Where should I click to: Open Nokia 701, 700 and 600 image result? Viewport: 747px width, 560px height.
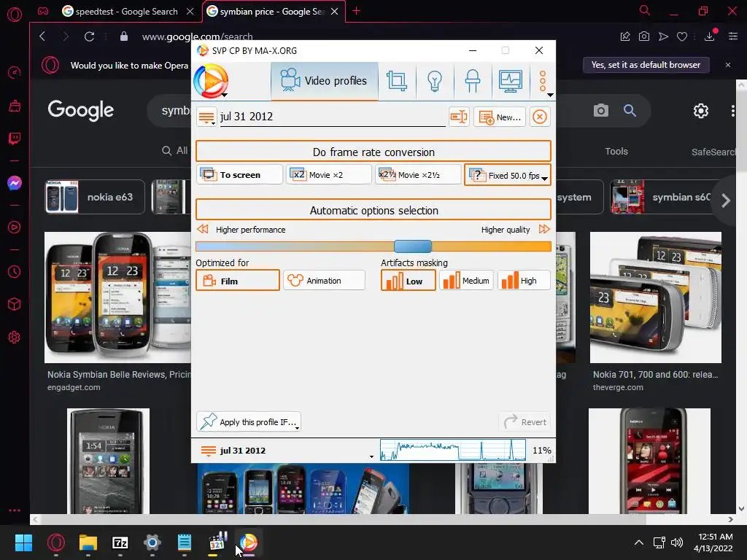click(656, 297)
